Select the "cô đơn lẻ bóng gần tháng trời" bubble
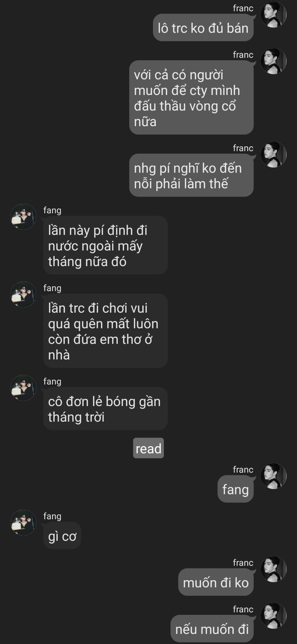Image resolution: width=297 pixels, height=644 pixels. [106, 409]
